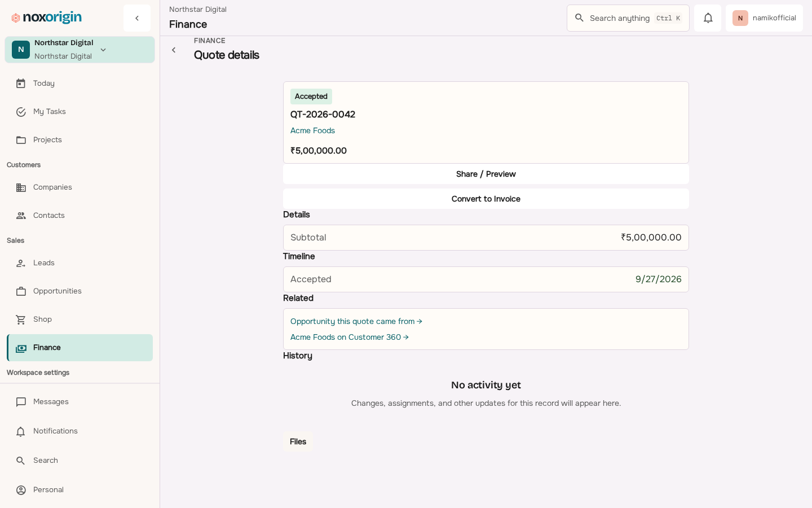Select Opportunities in the sidebar

(x=80, y=291)
